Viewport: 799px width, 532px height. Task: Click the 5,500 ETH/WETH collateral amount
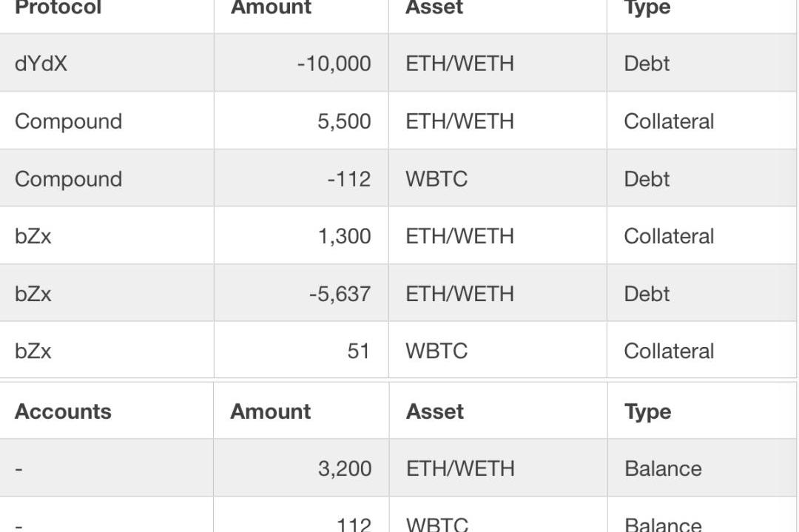pos(344,121)
